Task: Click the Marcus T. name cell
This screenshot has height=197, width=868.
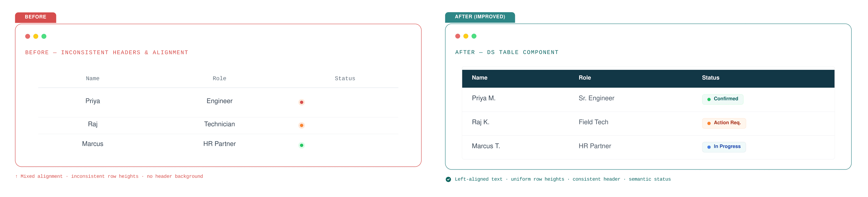Action: [x=486, y=146]
